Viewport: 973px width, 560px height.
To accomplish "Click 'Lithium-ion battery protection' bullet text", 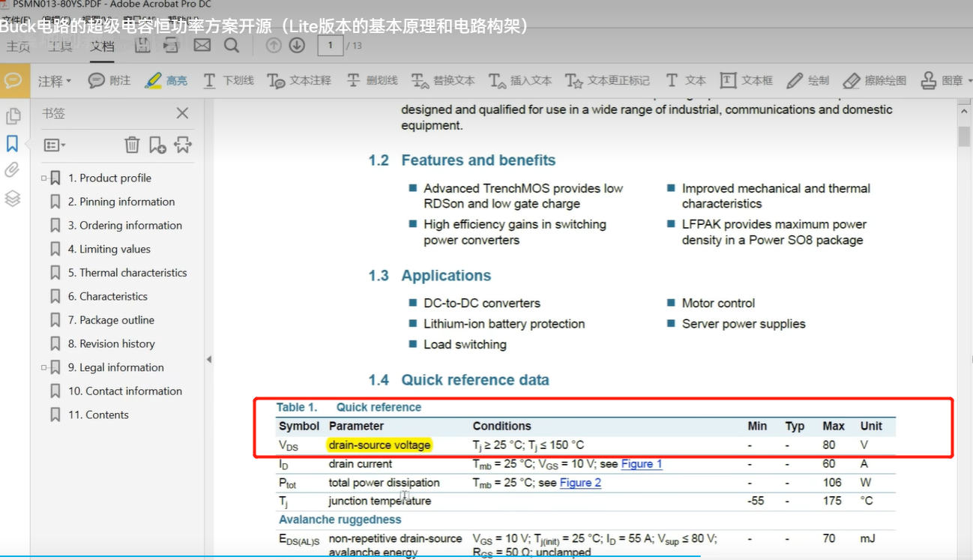I will [x=504, y=324].
